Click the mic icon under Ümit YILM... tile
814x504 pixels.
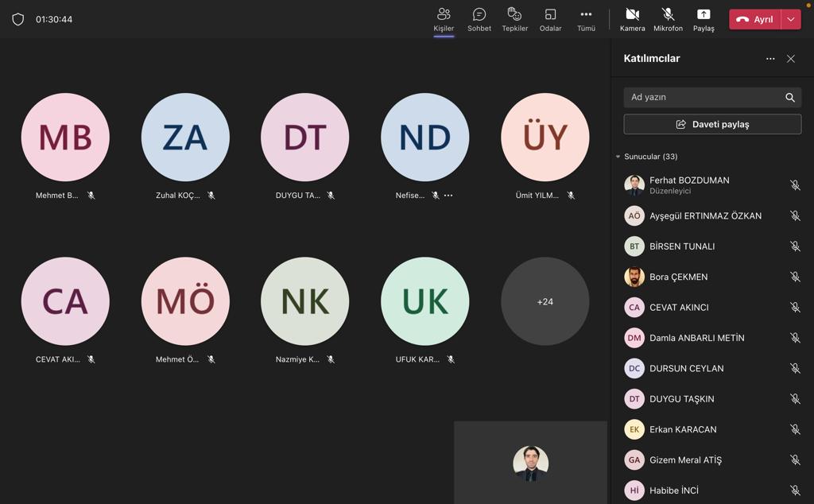pos(571,196)
